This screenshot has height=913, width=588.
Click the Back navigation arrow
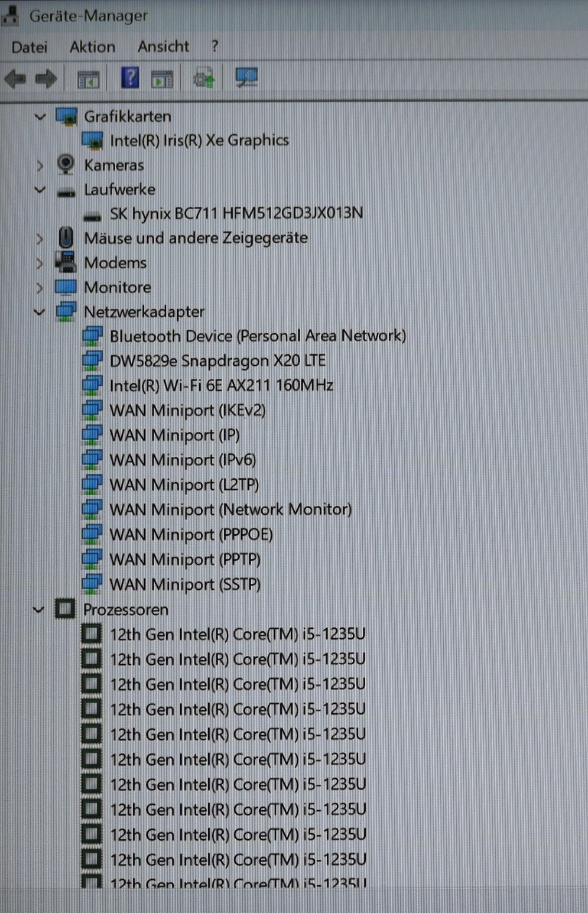coord(16,77)
